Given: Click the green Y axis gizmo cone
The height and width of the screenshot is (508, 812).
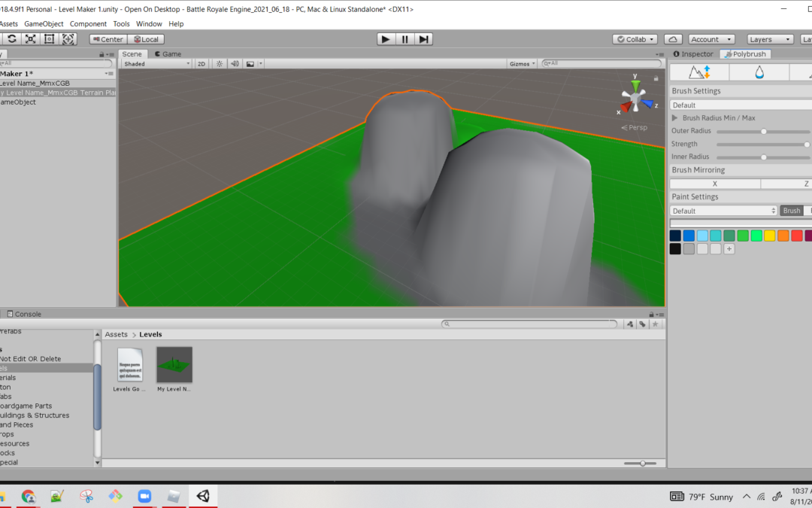Looking at the screenshot, I should (x=635, y=85).
